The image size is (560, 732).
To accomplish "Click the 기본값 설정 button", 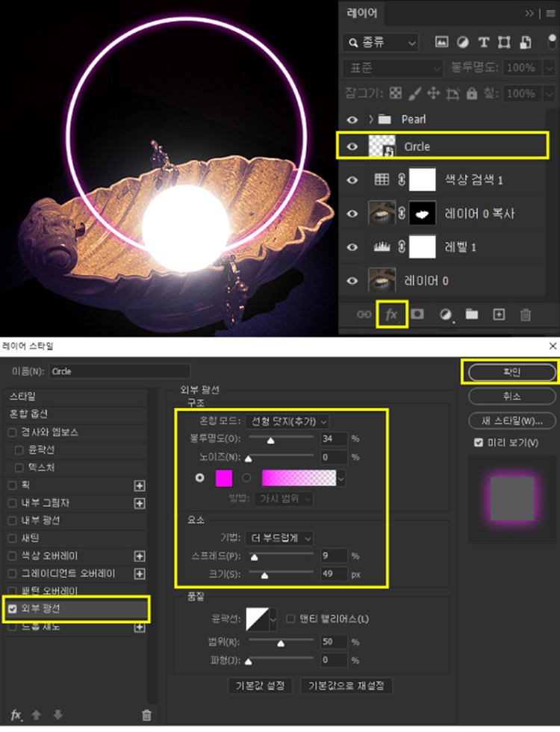I will click(260, 686).
